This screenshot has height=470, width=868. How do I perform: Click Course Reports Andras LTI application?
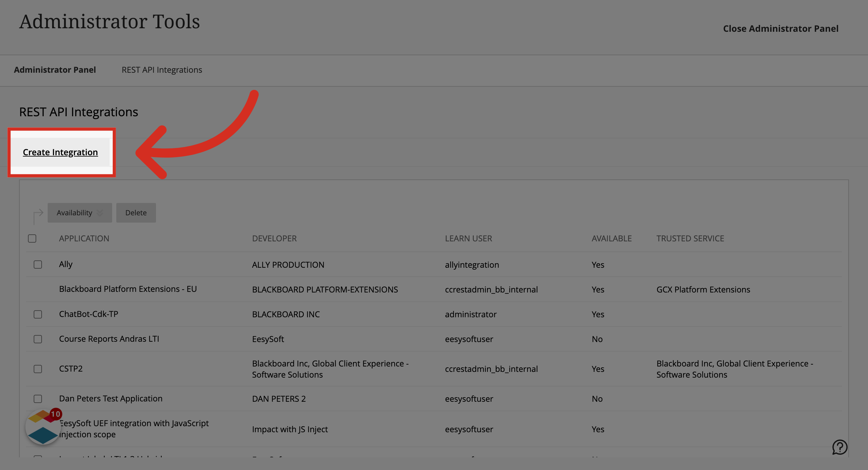point(109,339)
